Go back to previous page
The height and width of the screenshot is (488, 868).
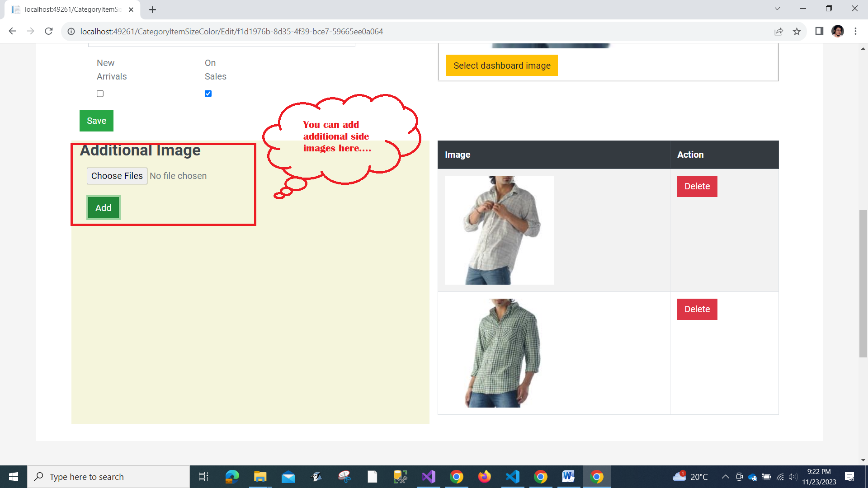point(12,31)
